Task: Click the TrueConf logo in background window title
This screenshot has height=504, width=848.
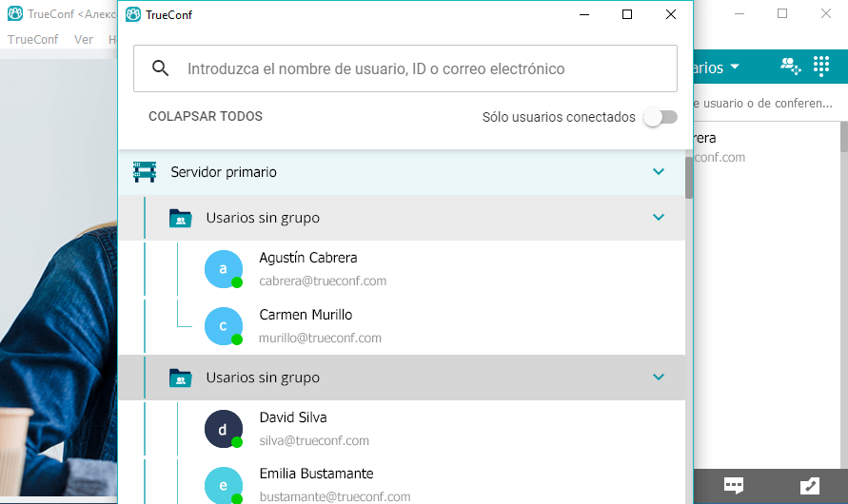Action: tap(15, 13)
